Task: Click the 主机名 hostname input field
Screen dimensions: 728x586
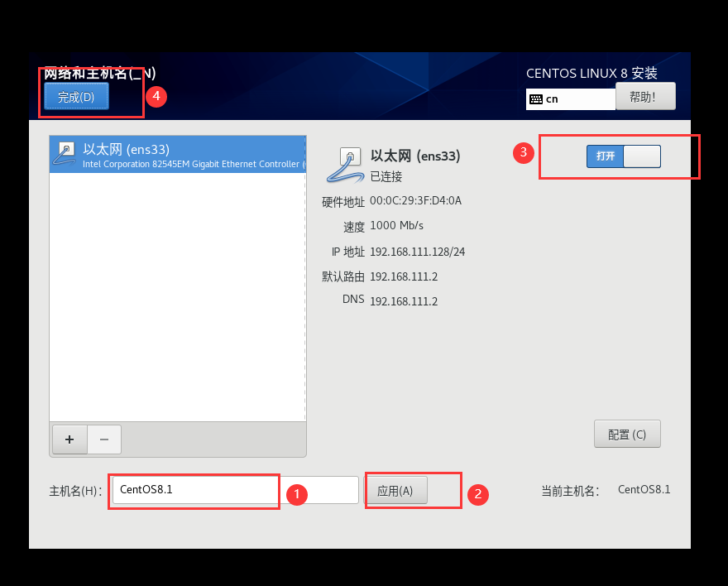Action: click(236, 490)
